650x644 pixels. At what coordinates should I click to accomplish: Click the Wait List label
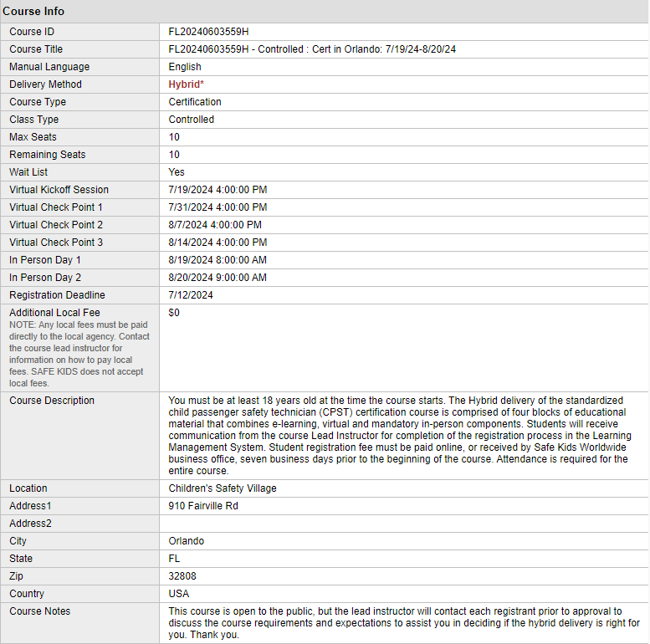pyautogui.click(x=28, y=172)
